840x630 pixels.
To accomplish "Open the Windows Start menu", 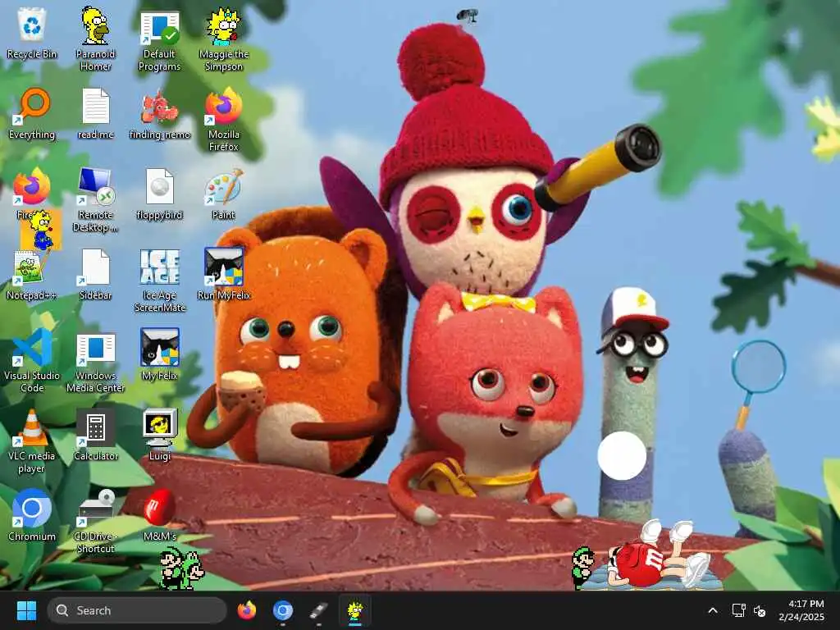I will click(26, 610).
